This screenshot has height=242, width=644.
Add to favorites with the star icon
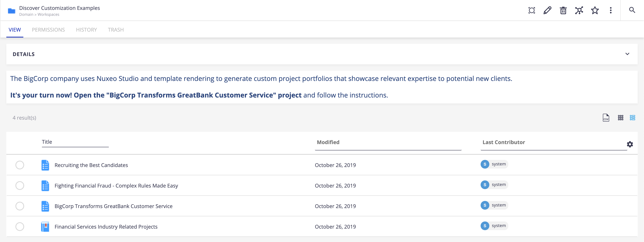coord(595,10)
